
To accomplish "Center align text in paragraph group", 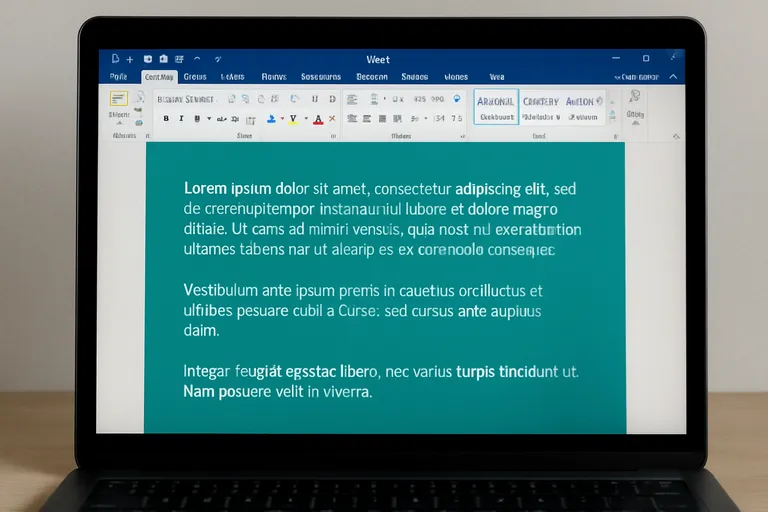I will tap(367, 119).
